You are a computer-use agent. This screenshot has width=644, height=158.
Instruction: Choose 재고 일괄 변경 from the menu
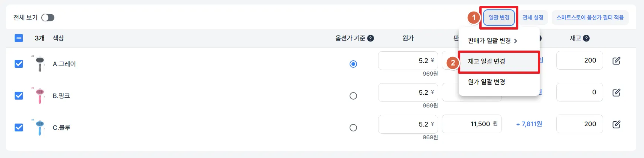coord(486,61)
